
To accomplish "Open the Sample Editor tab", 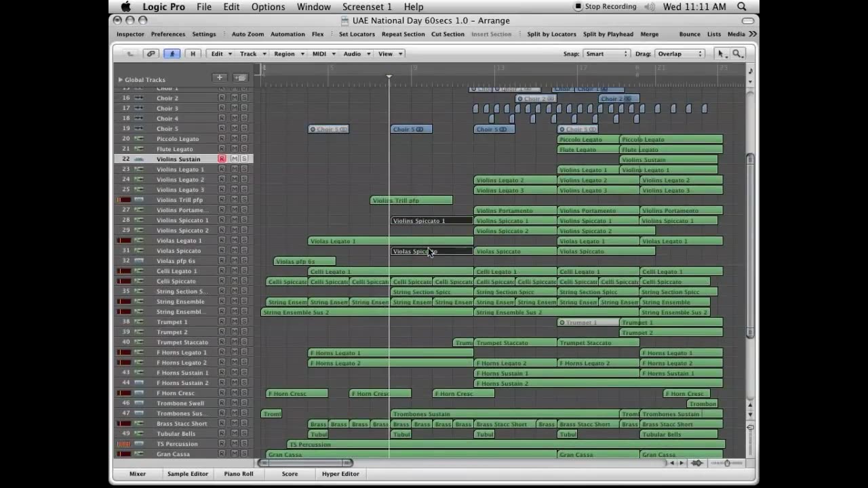I will [x=188, y=474].
